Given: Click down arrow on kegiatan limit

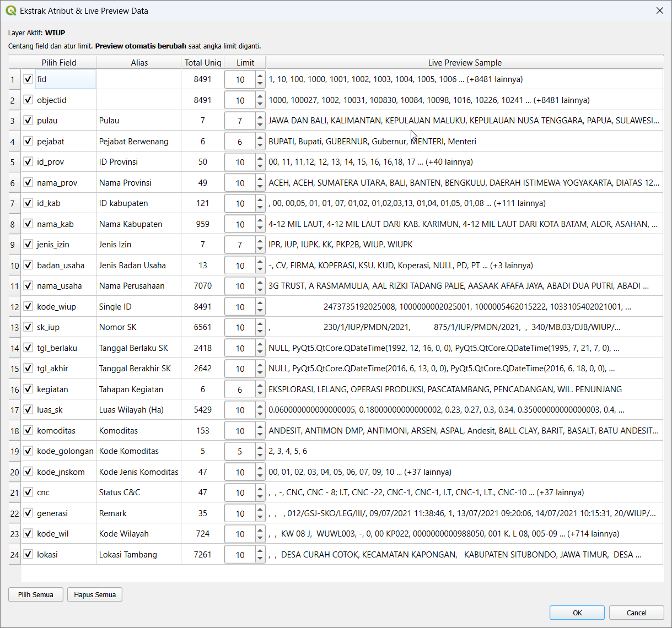Looking at the screenshot, I should [260, 393].
